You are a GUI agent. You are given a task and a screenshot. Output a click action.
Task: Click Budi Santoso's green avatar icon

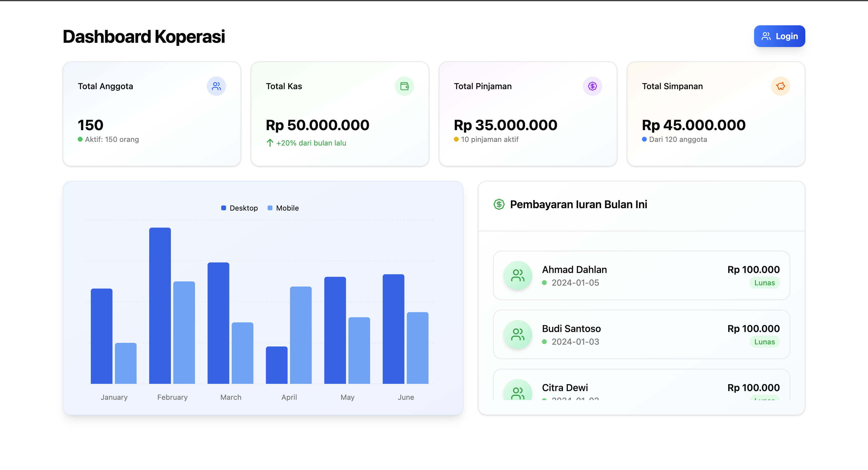click(x=517, y=334)
